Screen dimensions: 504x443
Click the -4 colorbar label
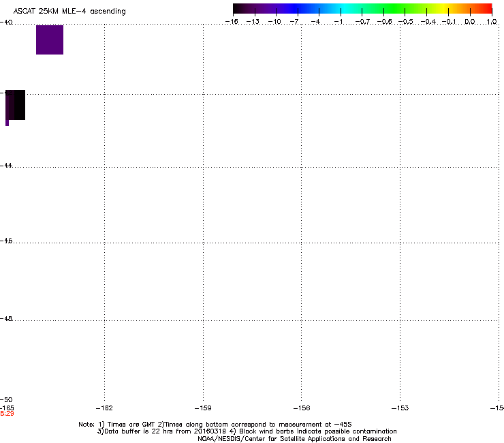pyautogui.click(x=315, y=22)
